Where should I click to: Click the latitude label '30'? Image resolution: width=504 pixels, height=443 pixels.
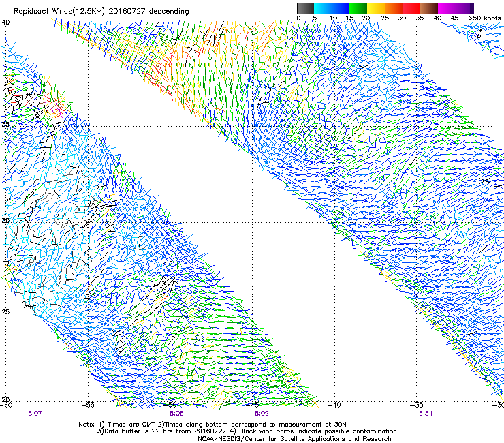pos(5,221)
